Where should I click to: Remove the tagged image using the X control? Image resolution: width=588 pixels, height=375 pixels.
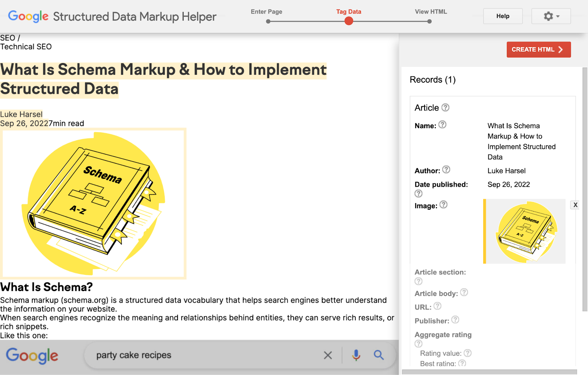(575, 205)
